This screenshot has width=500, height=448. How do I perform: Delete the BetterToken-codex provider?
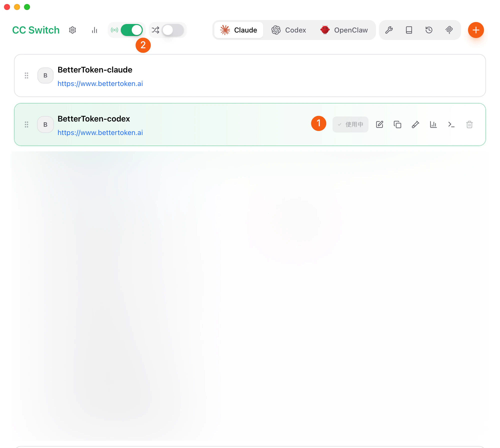469,124
